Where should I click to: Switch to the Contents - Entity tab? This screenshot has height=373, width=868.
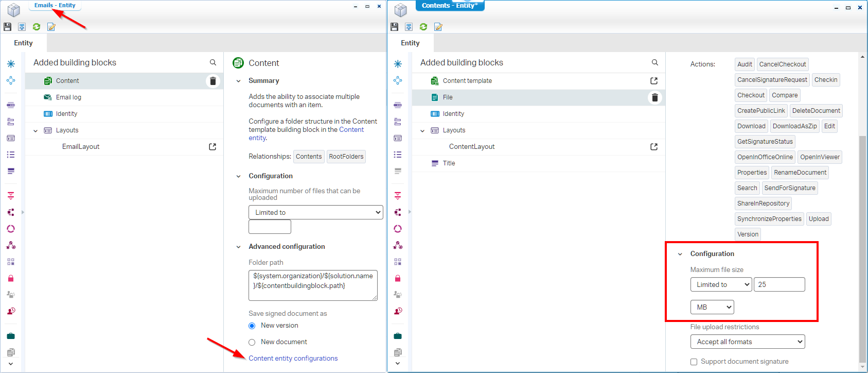(x=449, y=6)
